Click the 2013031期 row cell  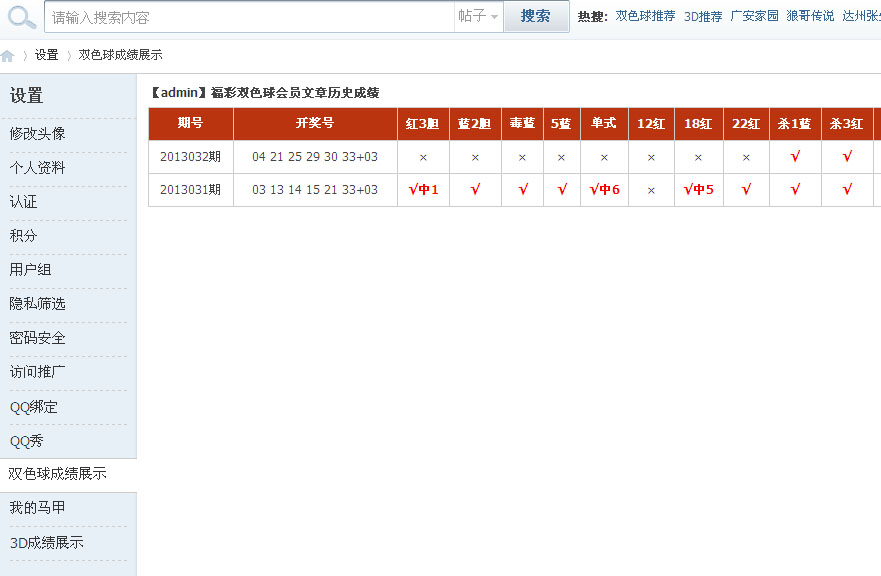click(191, 190)
